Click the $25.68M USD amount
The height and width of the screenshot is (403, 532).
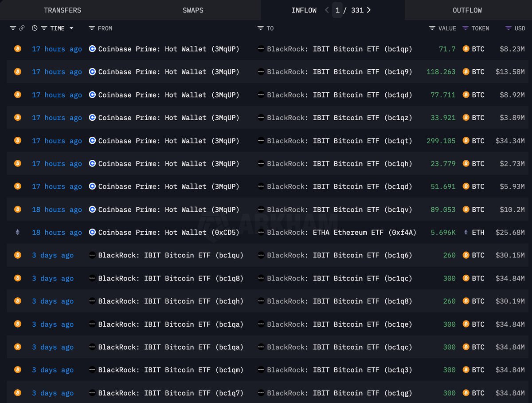(510, 232)
